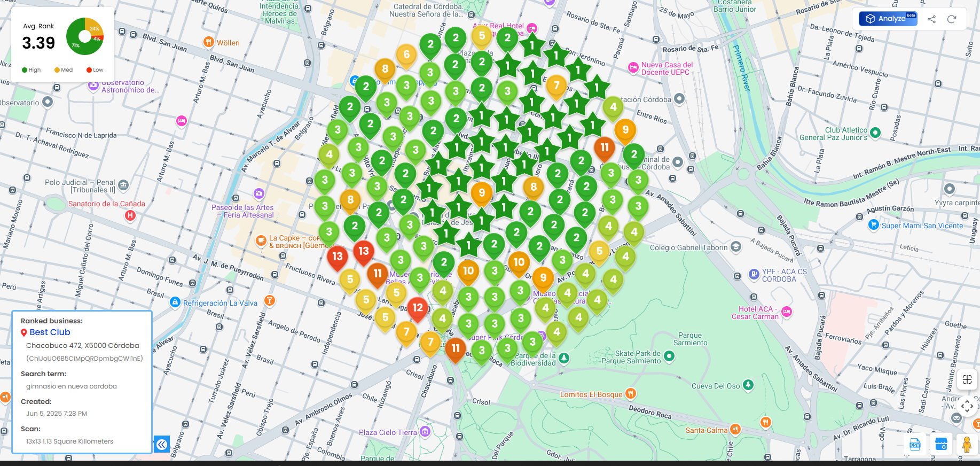Click the Refrigeración La Valva store marker
The width and height of the screenshot is (980, 466).
click(x=175, y=302)
